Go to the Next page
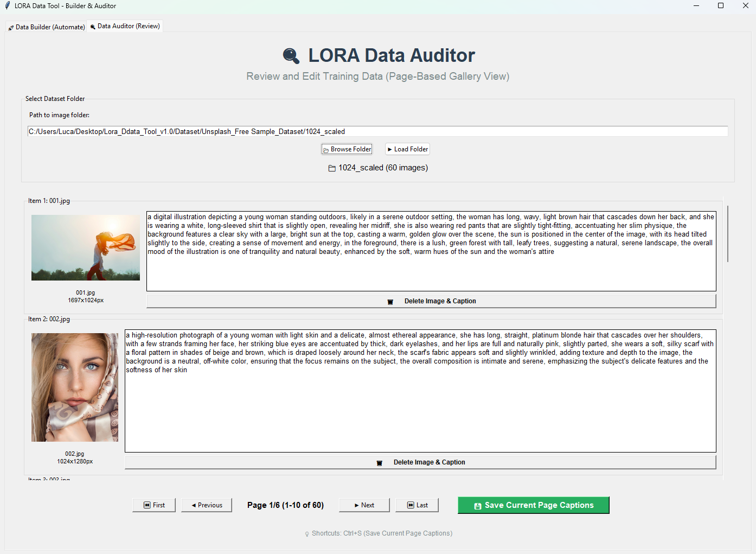 pyautogui.click(x=364, y=505)
